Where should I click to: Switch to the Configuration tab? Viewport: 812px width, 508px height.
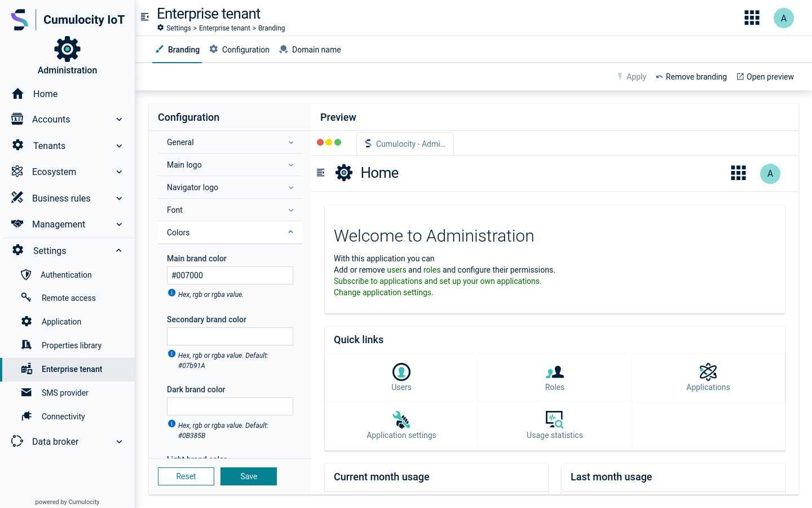[239, 50]
